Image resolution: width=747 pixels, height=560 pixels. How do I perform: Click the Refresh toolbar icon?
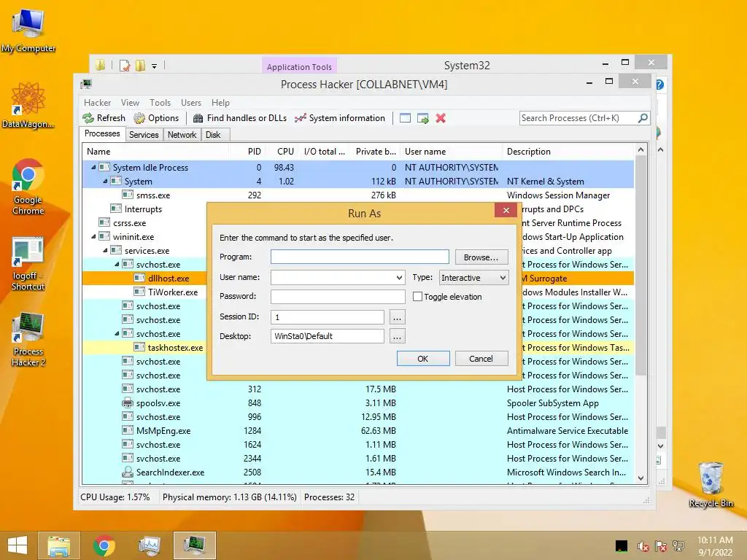88,118
